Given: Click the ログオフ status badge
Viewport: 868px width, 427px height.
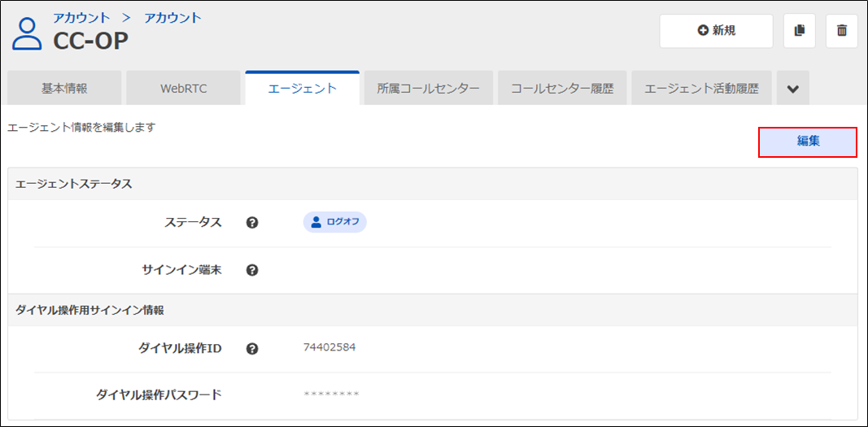Looking at the screenshot, I should 335,222.
